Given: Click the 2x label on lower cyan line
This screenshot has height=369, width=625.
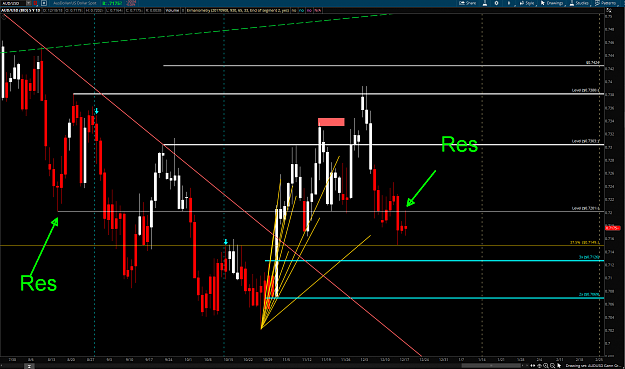Looking at the screenshot, I should click(589, 294).
